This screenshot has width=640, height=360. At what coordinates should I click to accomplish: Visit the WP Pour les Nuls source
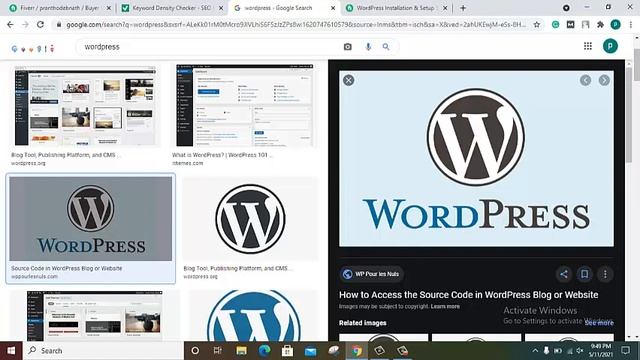[x=371, y=274]
